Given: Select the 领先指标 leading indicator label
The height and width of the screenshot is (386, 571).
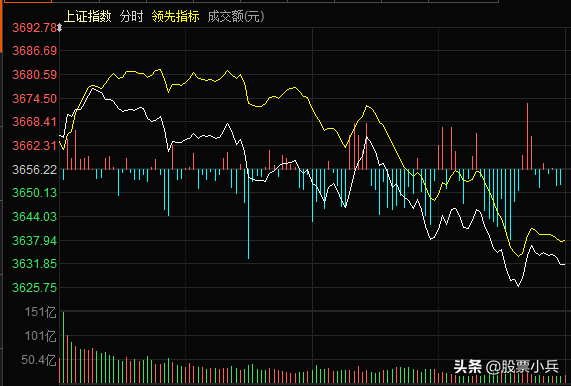Looking at the screenshot, I should tap(176, 16).
